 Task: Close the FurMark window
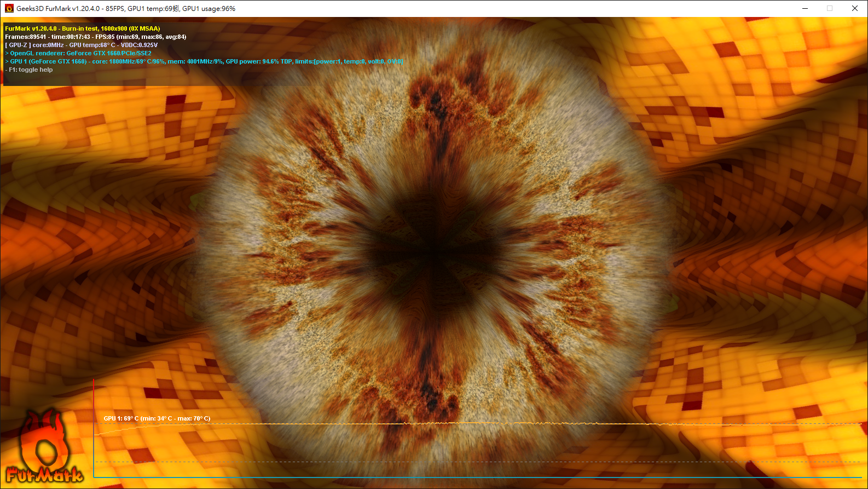[855, 8]
